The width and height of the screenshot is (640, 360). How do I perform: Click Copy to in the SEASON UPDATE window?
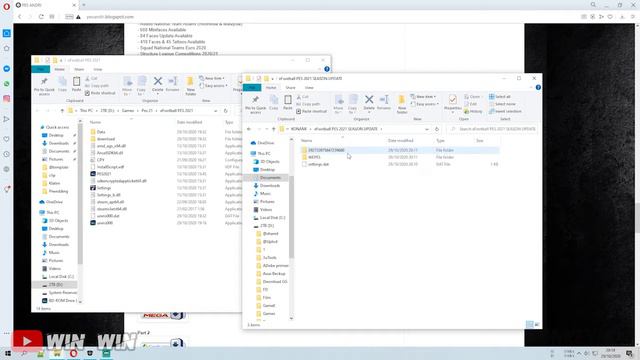(x=353, y=104)
